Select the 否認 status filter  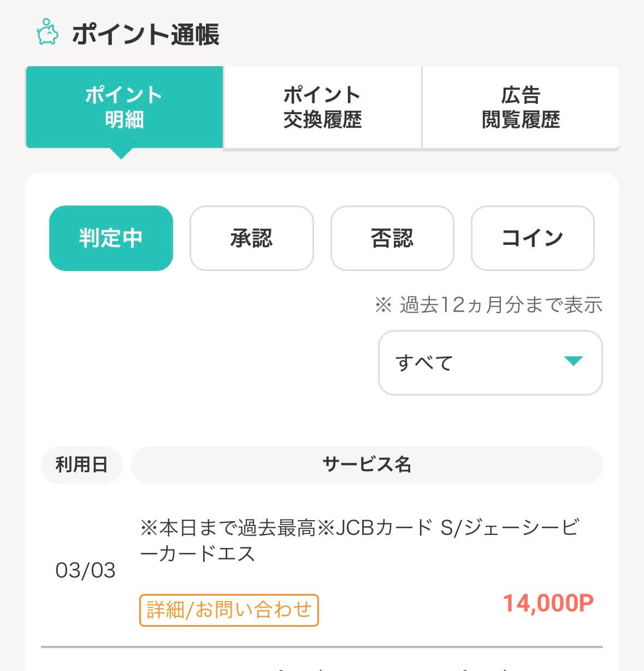392,238
